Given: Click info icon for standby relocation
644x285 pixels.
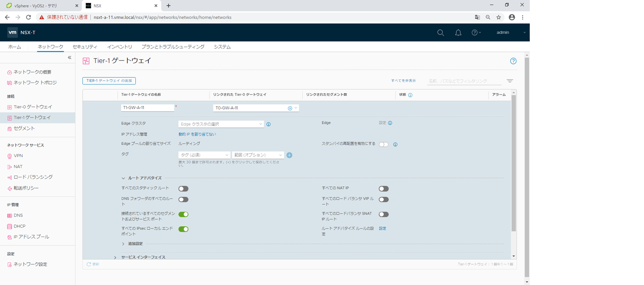Looking at the screenshot, I should [x=395, y=145].
